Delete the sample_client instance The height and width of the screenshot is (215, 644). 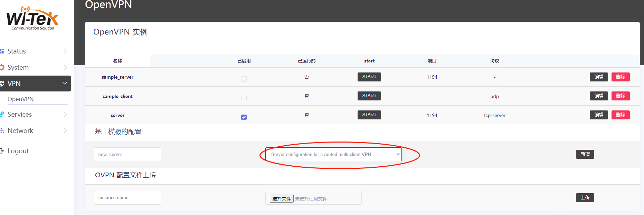click(621, 96)
